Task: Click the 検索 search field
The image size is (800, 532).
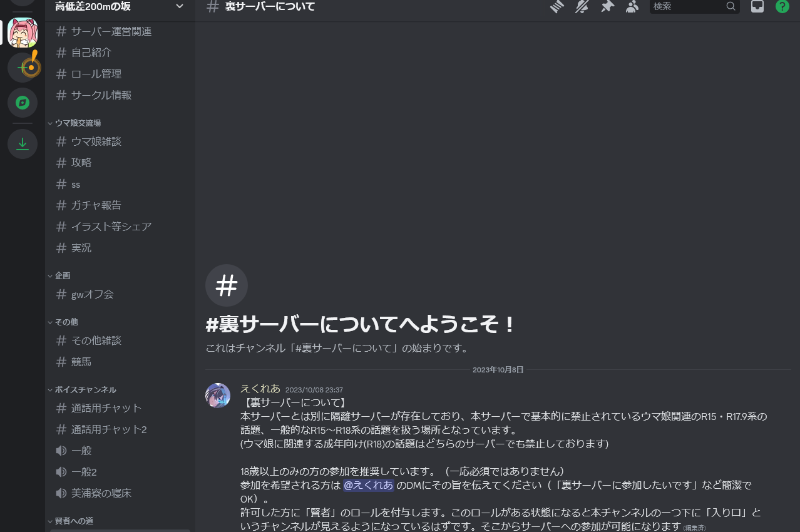Action: click(x=688, y=7)
